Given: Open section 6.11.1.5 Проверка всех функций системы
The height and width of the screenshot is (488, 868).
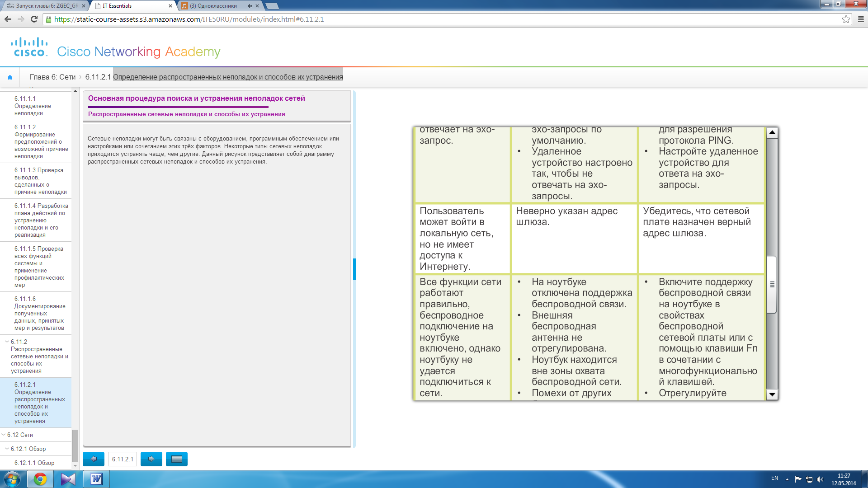Looking at the screenshot, I should (x=36, y=267).
